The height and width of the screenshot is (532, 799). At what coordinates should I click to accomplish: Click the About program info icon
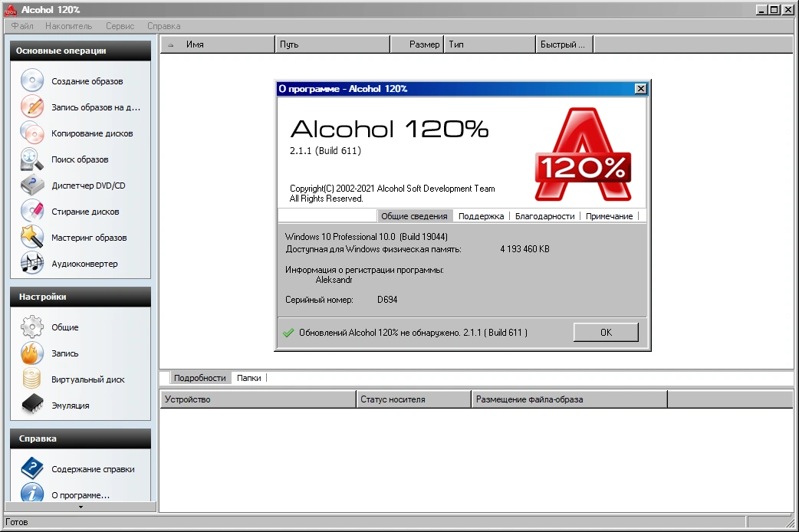pos(32,493)
